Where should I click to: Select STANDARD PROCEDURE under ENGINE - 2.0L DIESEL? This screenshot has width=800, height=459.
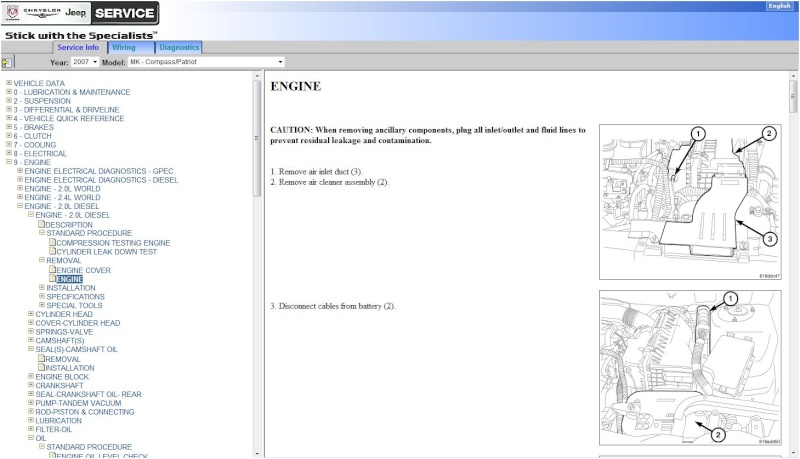coord(89,233)
